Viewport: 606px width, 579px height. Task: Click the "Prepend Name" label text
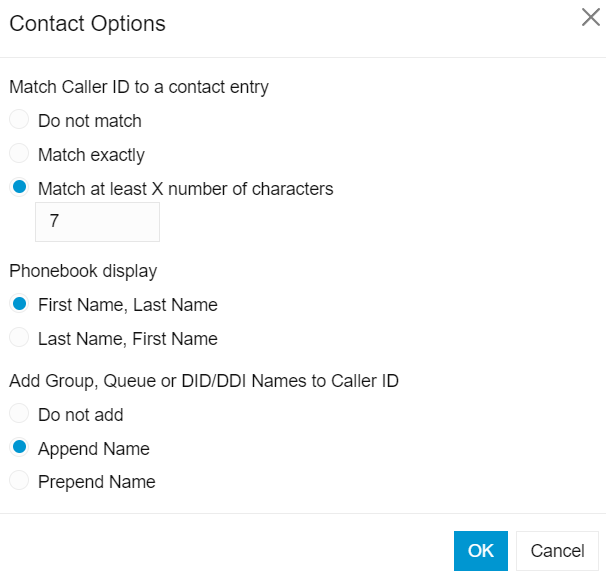click(x=97, y=482)
